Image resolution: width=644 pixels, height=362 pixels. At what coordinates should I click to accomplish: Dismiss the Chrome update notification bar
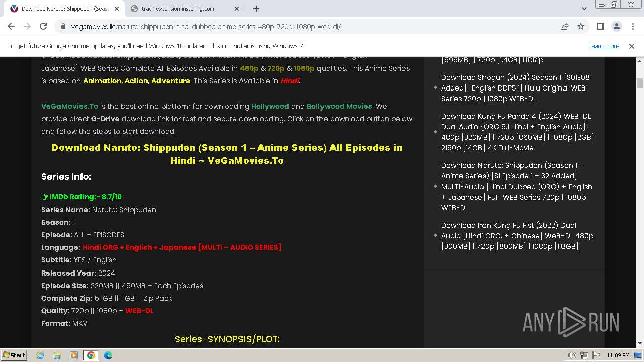coord(632,46)
